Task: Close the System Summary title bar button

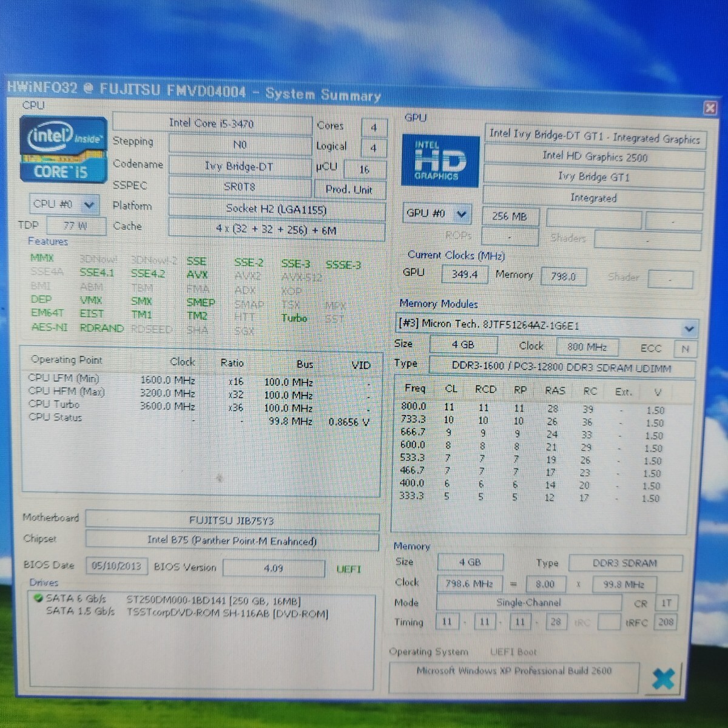Action: (709, 108)
